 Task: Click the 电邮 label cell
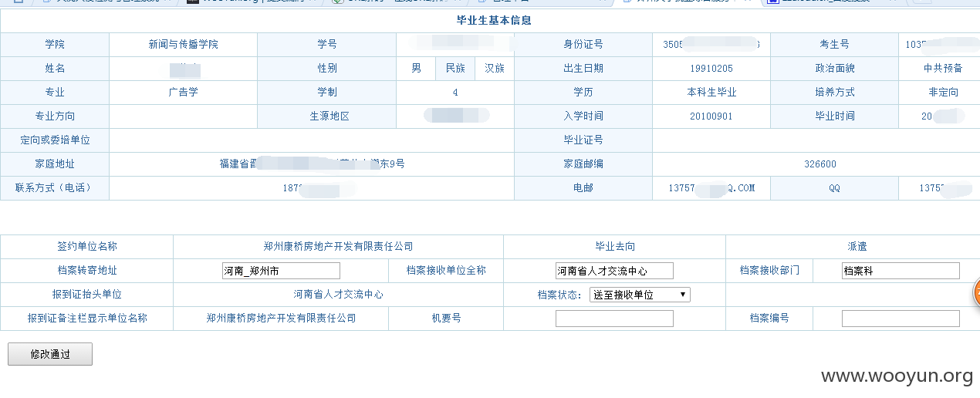tap(583, 188)
